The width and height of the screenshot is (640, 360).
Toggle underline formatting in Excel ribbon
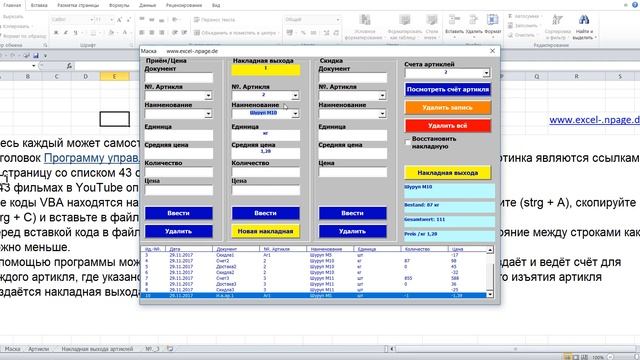click(75, 32)
